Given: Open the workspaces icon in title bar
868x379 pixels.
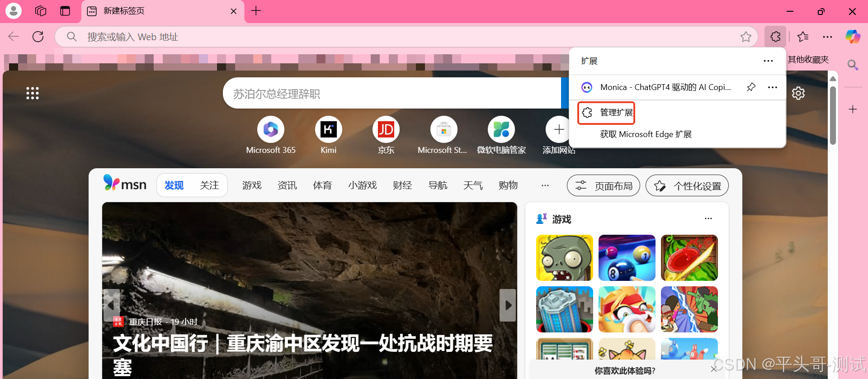Looking at the screenshot, I should pos(41,11).
